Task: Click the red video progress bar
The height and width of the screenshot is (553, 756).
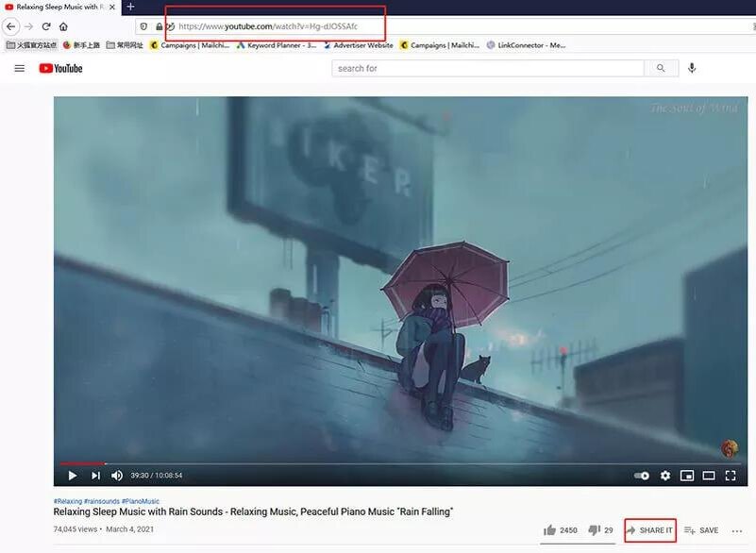Action: click(81, 463)
